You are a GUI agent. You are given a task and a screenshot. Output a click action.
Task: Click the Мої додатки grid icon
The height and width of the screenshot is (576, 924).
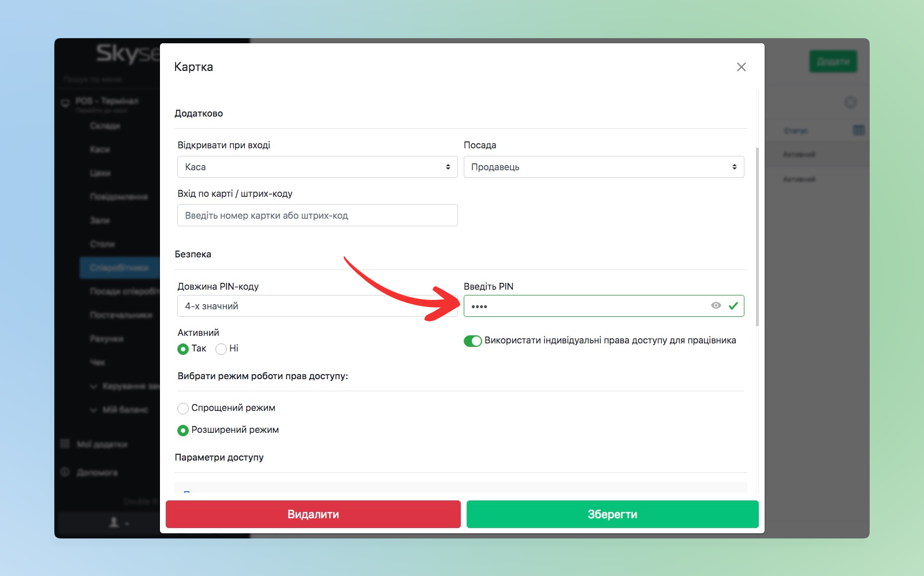(65, 444)
